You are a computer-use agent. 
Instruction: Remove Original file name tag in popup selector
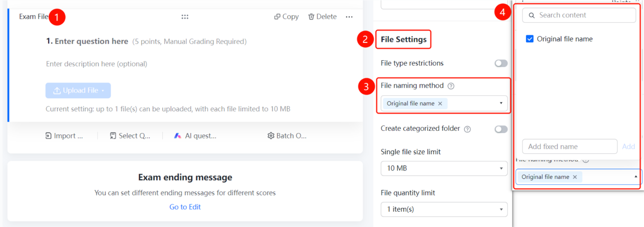click(575, 177)
